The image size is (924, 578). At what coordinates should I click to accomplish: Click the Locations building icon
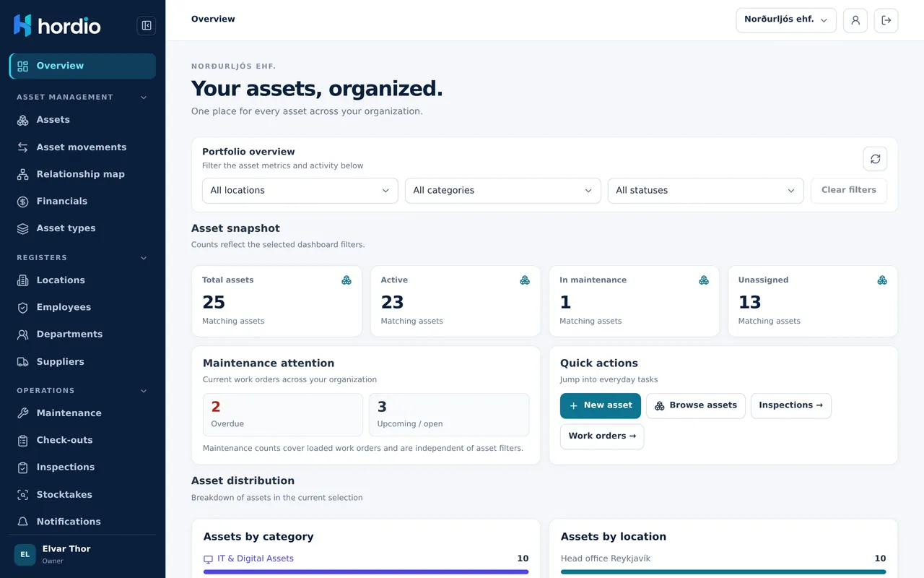[23, 280]
